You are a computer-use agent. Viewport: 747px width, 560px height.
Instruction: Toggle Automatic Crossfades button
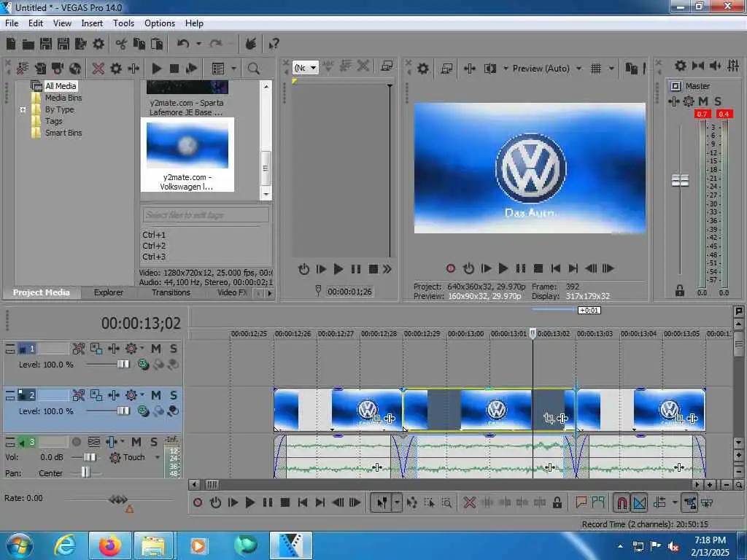click(x=639, y=502)
